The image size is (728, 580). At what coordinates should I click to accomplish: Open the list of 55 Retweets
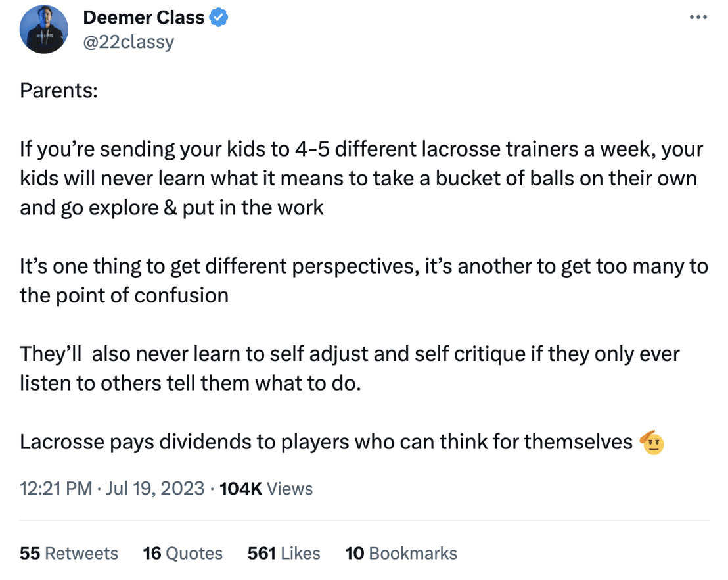[x=68, y=553]
